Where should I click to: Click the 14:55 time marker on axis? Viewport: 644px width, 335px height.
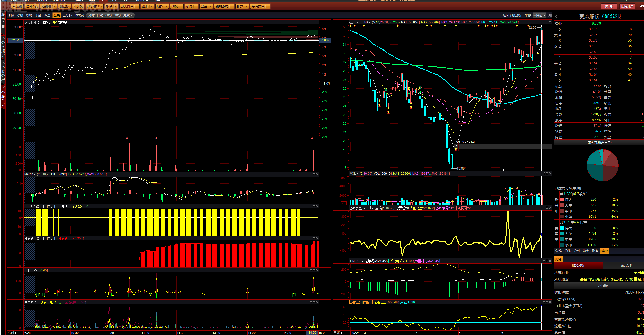tap(312, 333)
